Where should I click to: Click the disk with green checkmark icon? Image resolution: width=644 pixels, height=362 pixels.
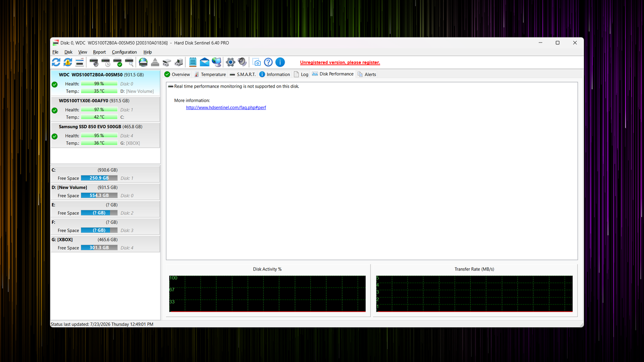118,62
